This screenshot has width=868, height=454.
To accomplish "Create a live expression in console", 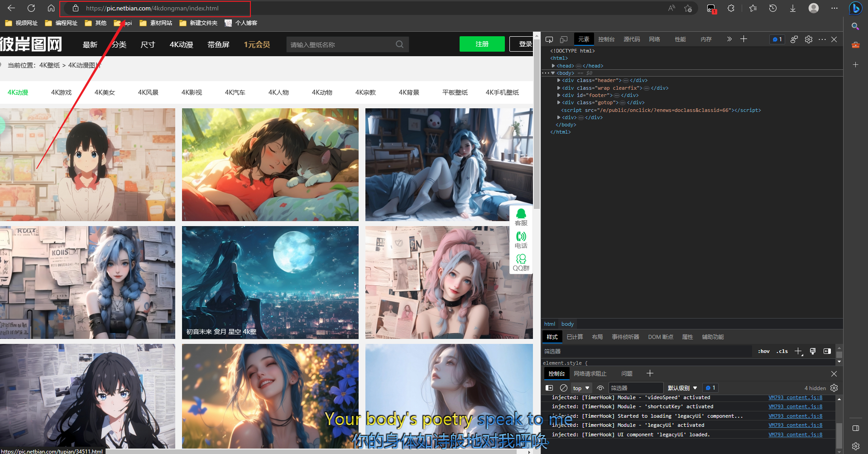I will tap(600, 388).
